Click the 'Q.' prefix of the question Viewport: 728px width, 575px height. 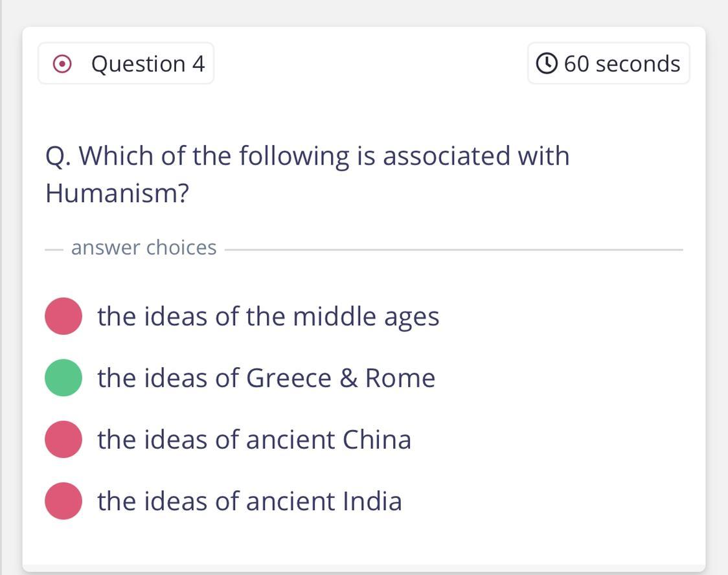[x=58, y=157]
